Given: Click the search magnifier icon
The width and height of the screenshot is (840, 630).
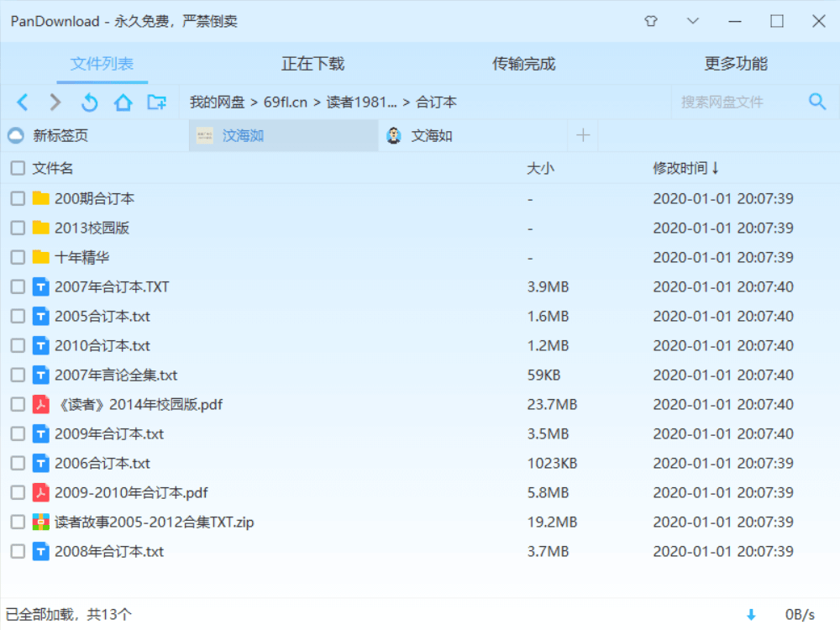Looking at the screenshot, I should coord(817,102).
